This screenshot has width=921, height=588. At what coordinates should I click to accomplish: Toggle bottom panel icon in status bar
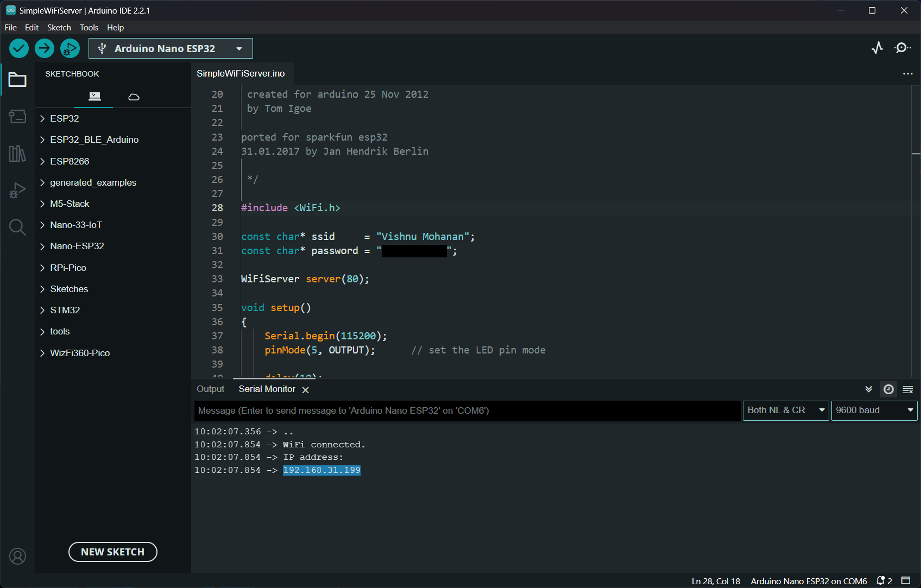point(906,581)
